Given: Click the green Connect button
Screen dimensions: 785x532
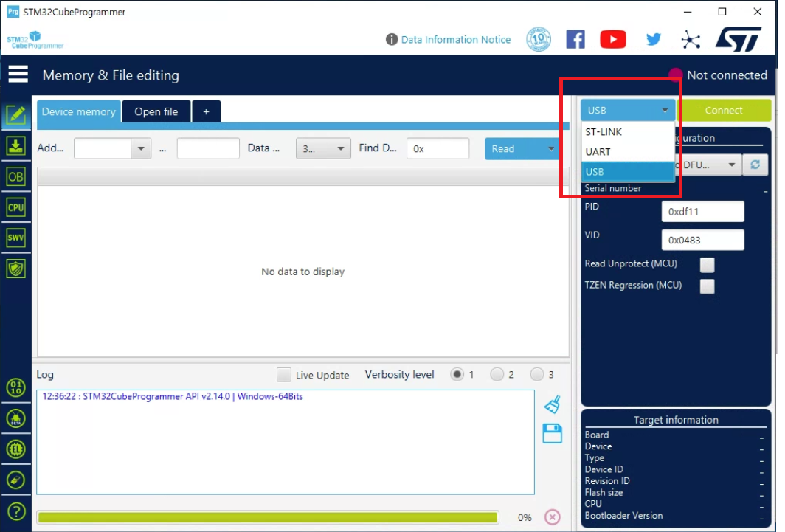Looking at the screenshot, I should (724, 110).
